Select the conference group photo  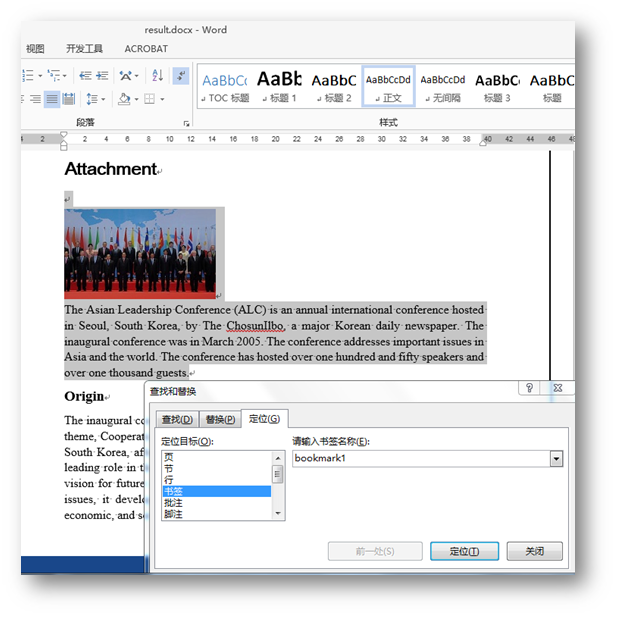coord(140,254)
